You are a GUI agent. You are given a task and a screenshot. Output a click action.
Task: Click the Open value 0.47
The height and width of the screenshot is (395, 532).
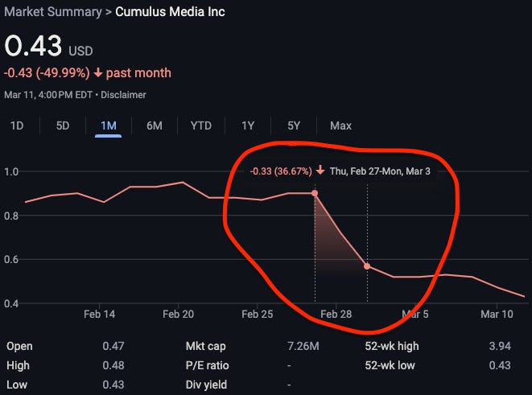click(113, 346)
